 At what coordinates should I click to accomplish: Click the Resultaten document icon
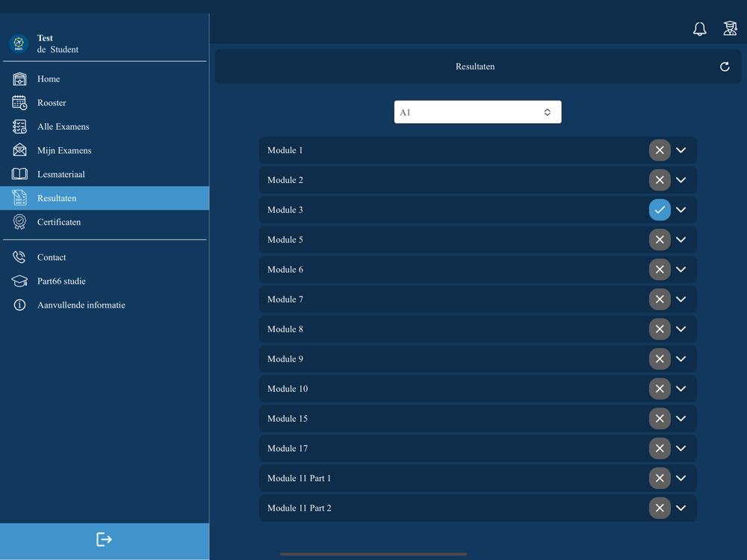(19, 198)
